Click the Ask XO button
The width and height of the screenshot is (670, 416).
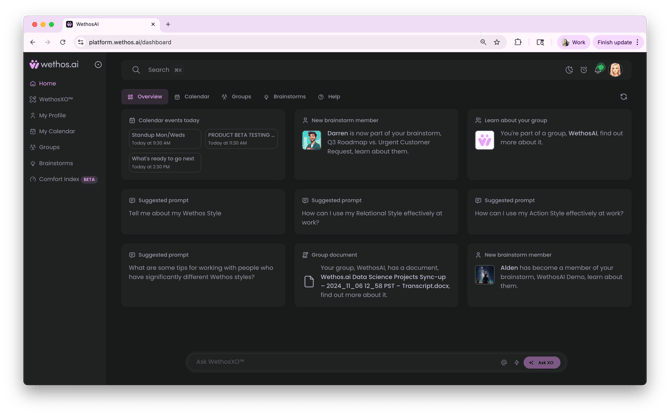pos(542,363)
